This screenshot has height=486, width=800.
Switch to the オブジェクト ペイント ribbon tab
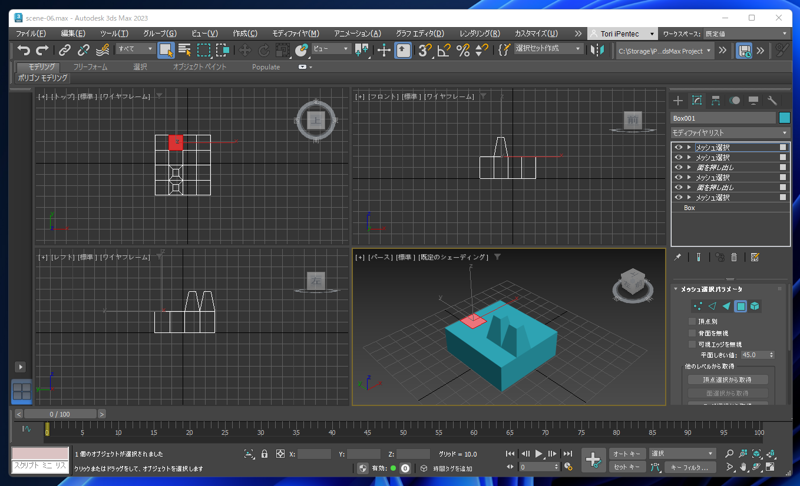point(199,67)
